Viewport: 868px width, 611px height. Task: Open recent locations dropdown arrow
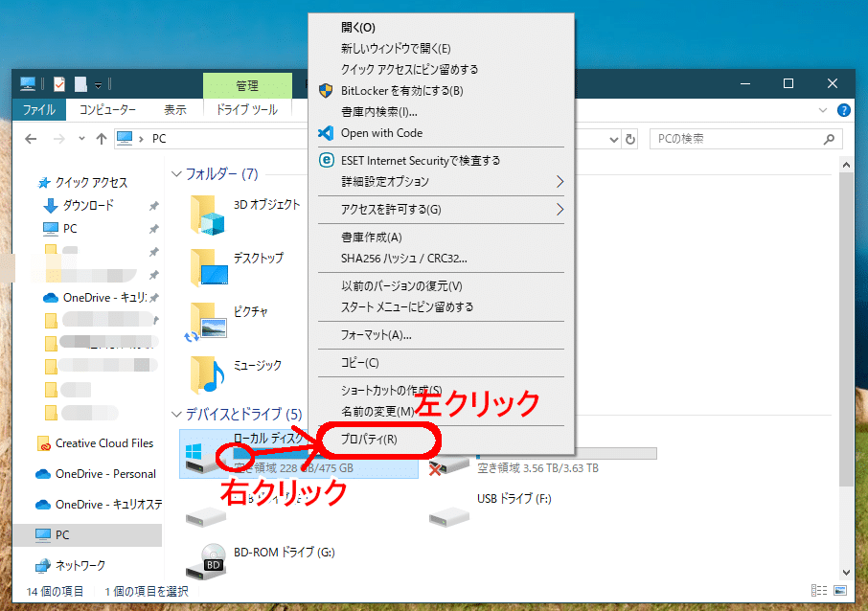coord(82,138)
